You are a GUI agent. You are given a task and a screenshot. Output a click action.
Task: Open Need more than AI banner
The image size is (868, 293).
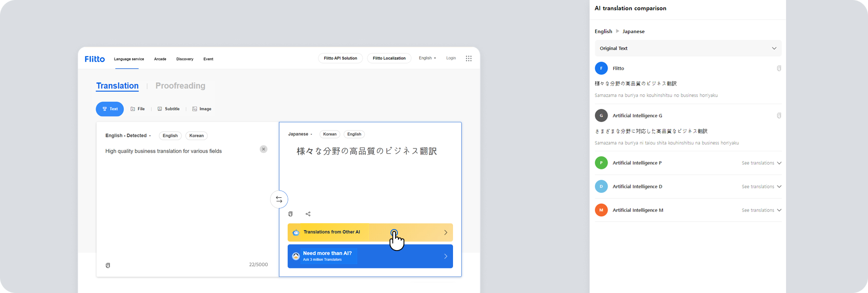(370, 256)
